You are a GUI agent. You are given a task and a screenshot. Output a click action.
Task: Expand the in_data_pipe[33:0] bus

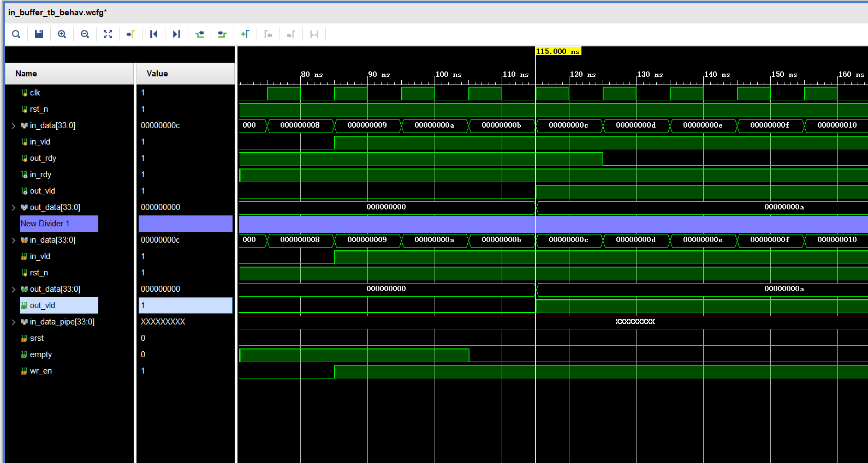pyautogui.click(x=14, y=322)
